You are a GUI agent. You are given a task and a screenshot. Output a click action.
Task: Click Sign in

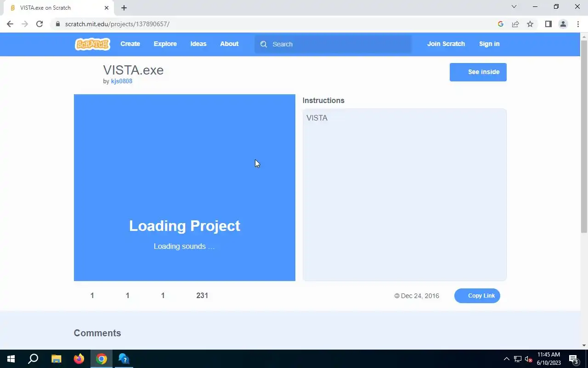coord(489,44)
